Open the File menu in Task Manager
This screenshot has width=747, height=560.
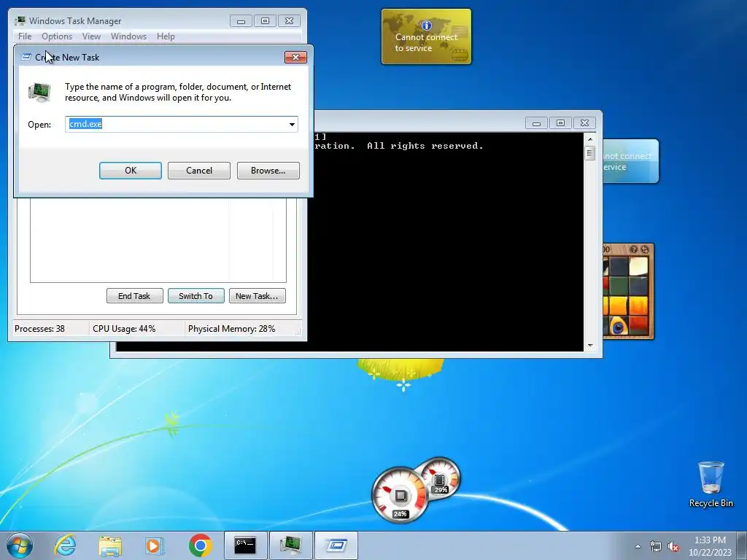(x=25, y=36)
